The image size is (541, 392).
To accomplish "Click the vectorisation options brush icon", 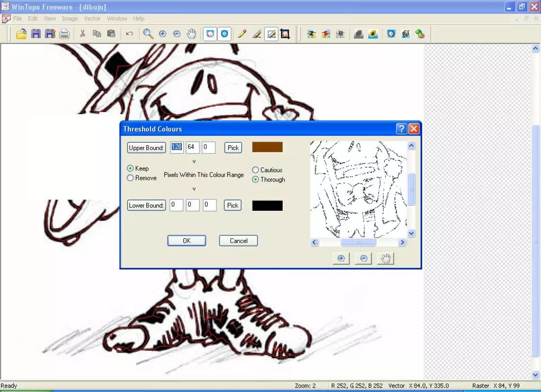I will [406, 34].
